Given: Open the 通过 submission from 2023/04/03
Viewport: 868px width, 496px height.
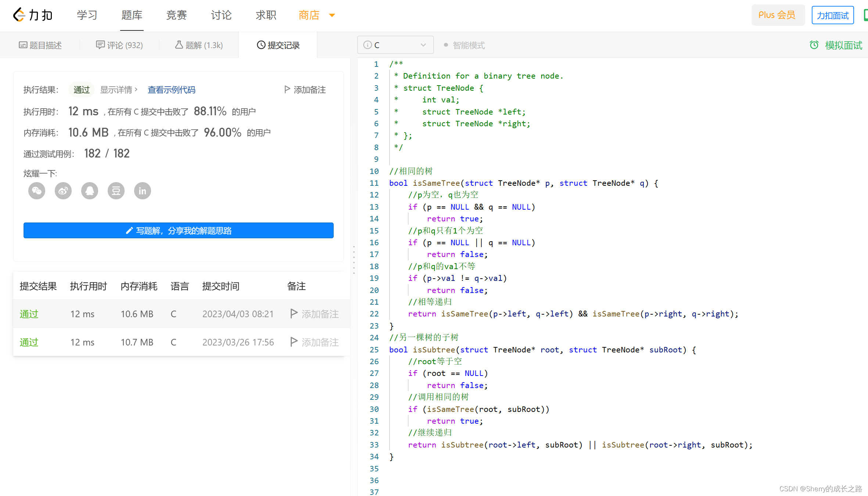Looking at the screenshot, I should pos(29,314).
